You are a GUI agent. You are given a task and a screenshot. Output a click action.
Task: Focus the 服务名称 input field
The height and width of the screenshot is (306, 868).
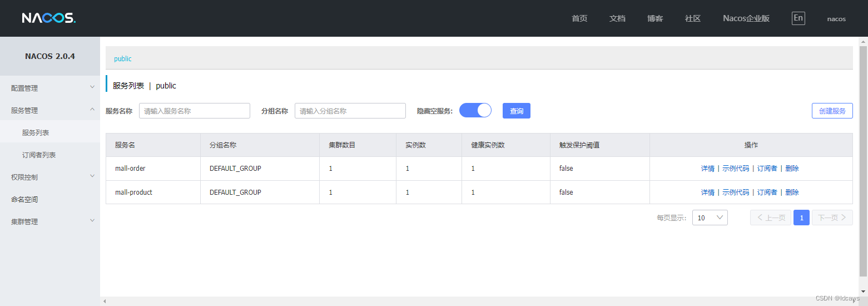[195, 111]
